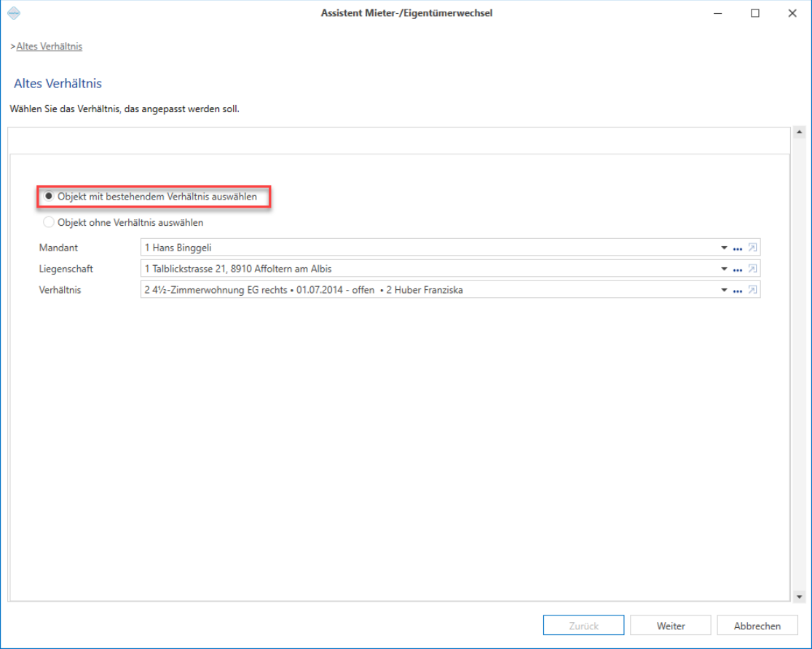Viewport: 812px width, 649px height.
Task: Click the 'Altes Verhältnis' page heading
Action: tap(58, 83)
